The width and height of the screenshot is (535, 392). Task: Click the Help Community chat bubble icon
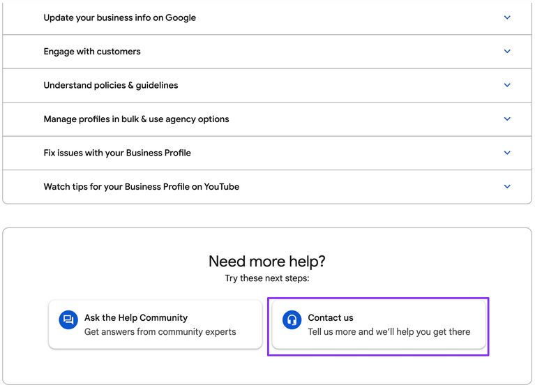(x=68, y=319)
